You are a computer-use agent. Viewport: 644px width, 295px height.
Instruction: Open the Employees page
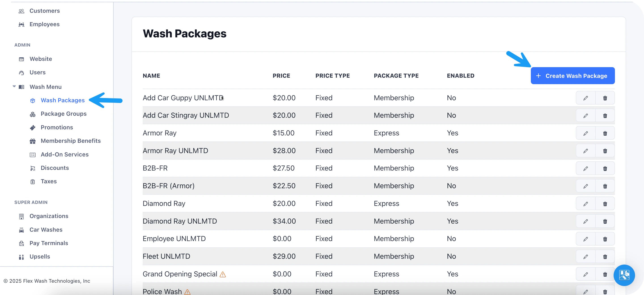(44, 24)
